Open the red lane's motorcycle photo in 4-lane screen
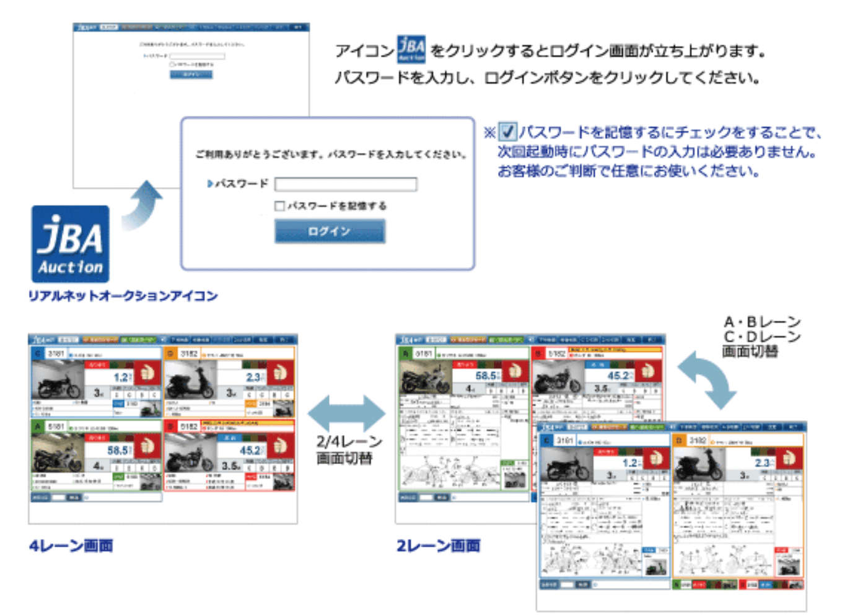The height and width of the screenshot is (616, 850). click(190, 453)
